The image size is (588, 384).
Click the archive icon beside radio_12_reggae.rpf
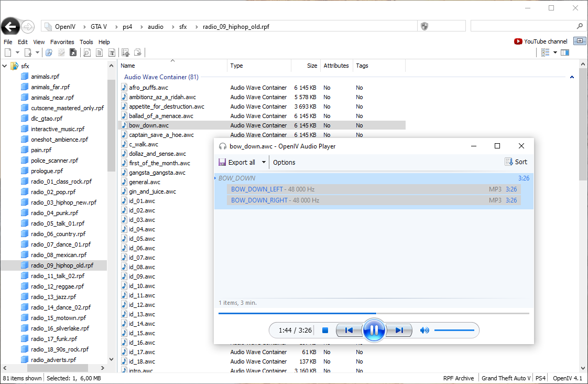coord(25,286)
